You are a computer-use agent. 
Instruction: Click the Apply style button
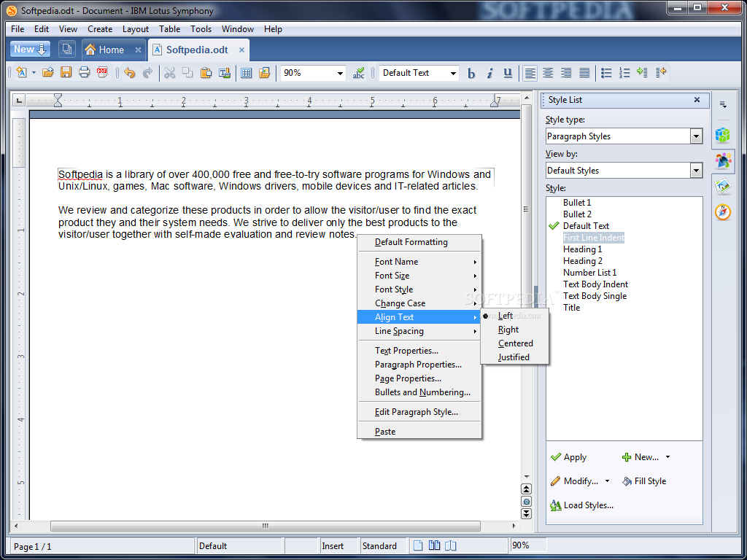coord(568,457)
